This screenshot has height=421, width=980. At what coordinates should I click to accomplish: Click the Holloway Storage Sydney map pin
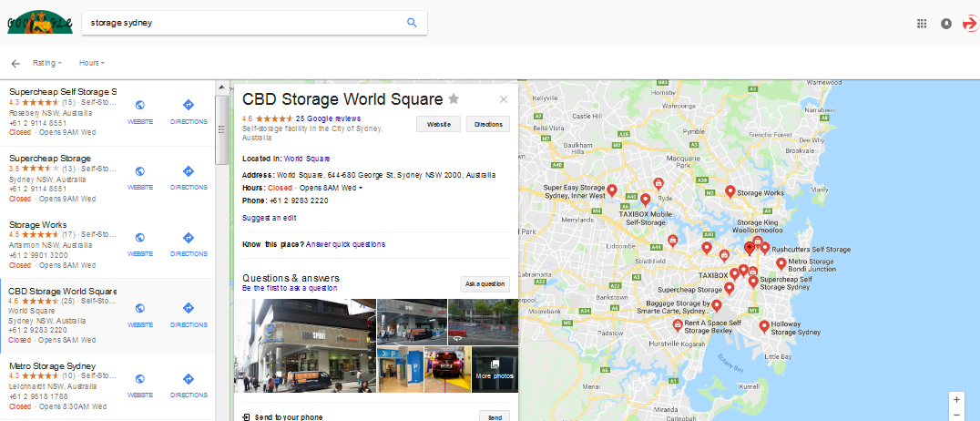(764, 326)
